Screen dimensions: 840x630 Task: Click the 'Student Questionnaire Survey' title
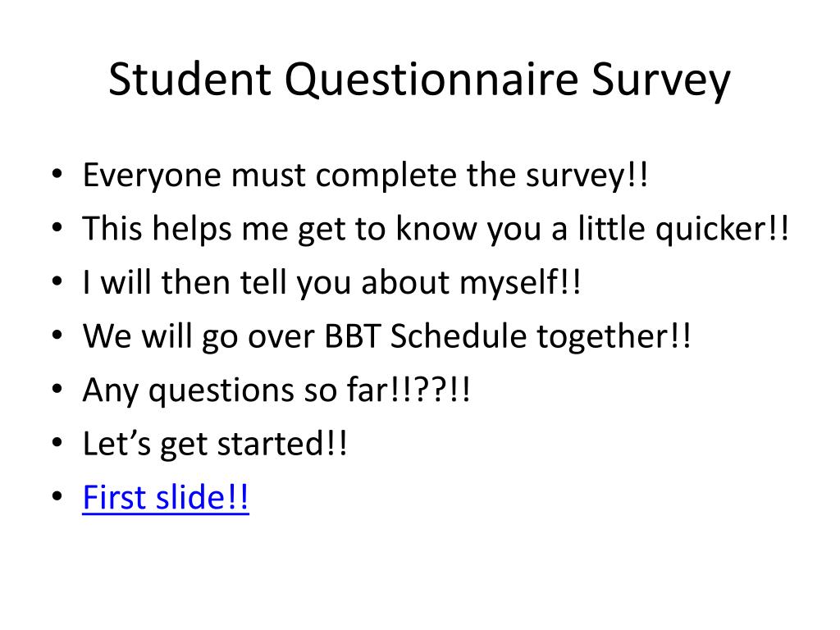(x=419, y=80)
